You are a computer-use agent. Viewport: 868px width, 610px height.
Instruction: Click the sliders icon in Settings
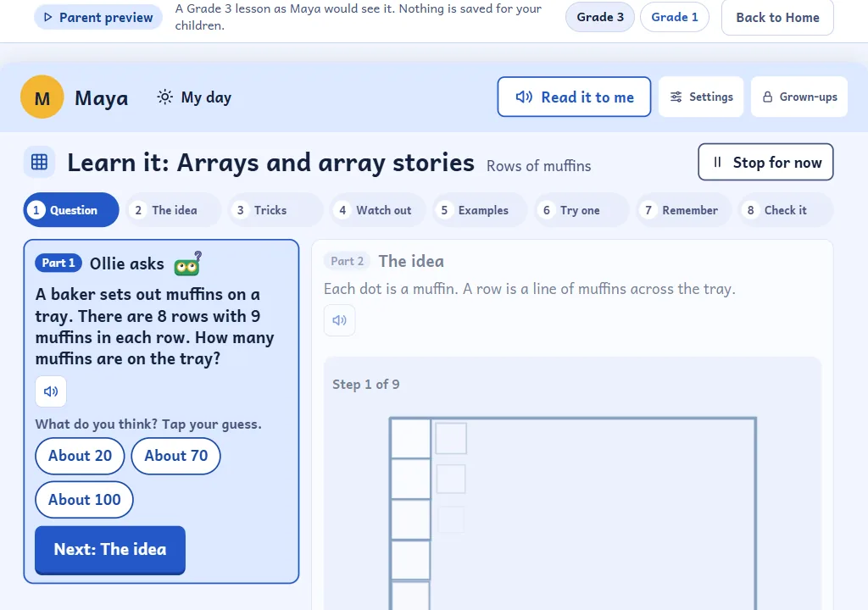676,97
